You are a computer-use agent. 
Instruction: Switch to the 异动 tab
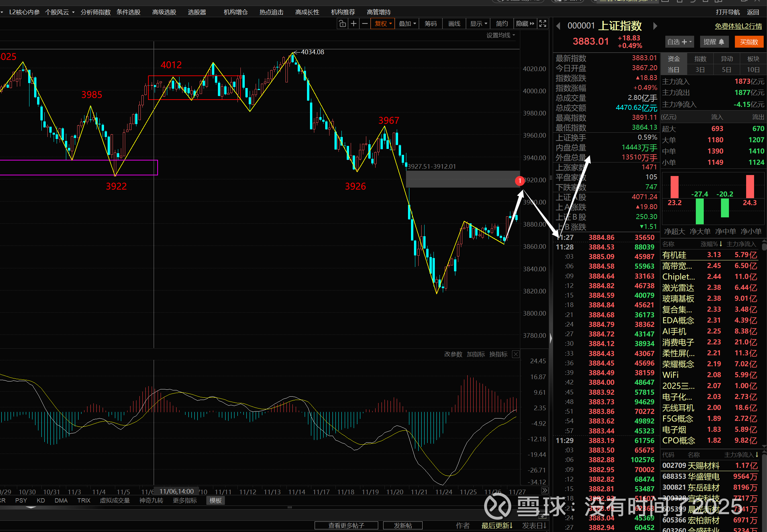pos(727,59)
